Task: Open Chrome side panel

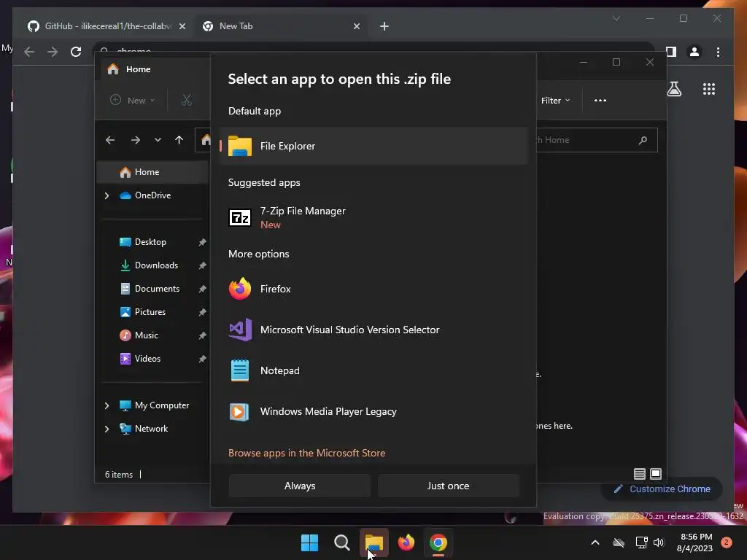Action: pyautogui.click(x=671, y=52)
